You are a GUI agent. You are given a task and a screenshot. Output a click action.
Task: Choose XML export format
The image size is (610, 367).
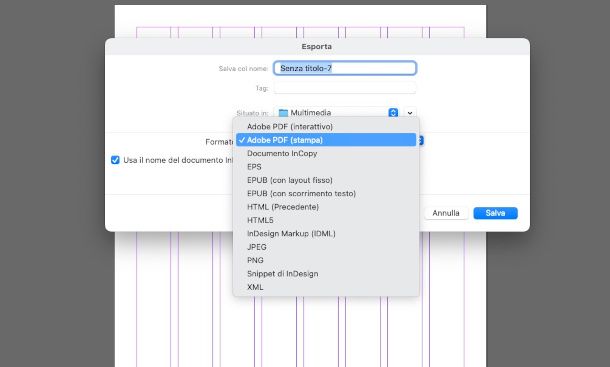326,287
